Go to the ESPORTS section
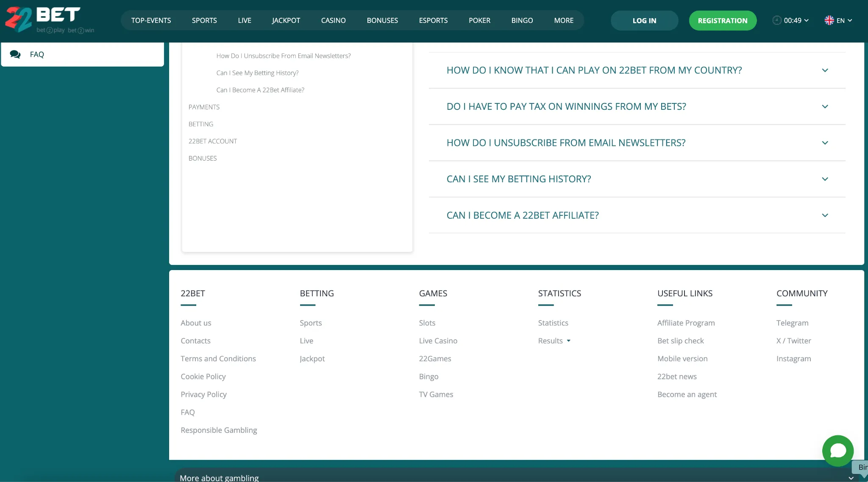The image size is (868, 482). coord(433,20)
